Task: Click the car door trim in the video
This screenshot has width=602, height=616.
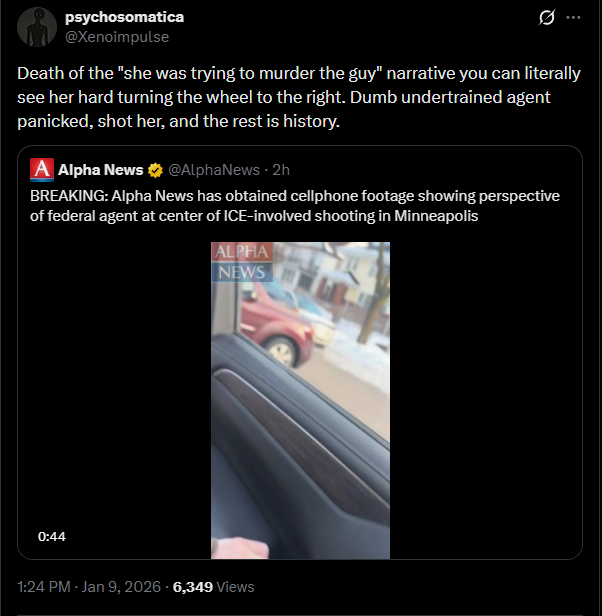Action: [x=300, y=420]
